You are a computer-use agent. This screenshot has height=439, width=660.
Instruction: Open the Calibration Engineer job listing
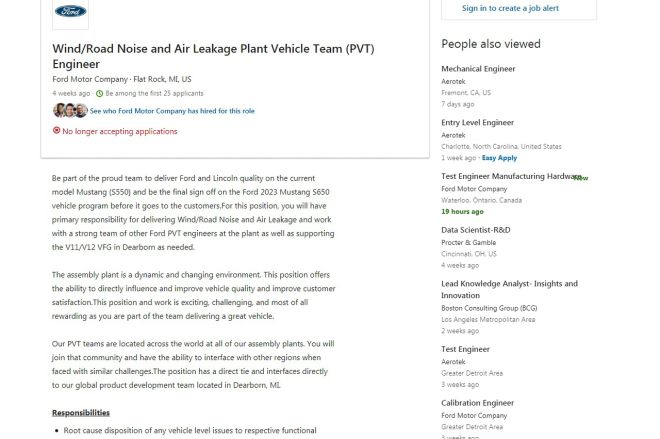(477, 403)
